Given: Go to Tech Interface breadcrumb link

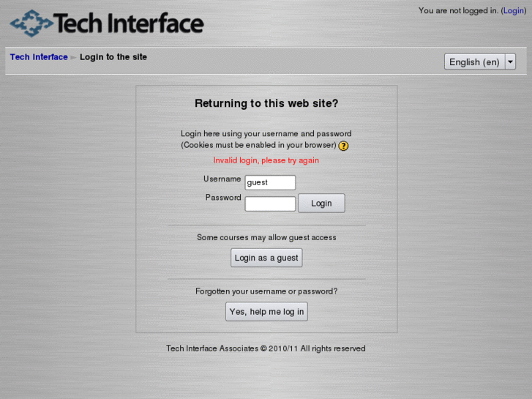Looking at the screenshot, I should [39, 57].
